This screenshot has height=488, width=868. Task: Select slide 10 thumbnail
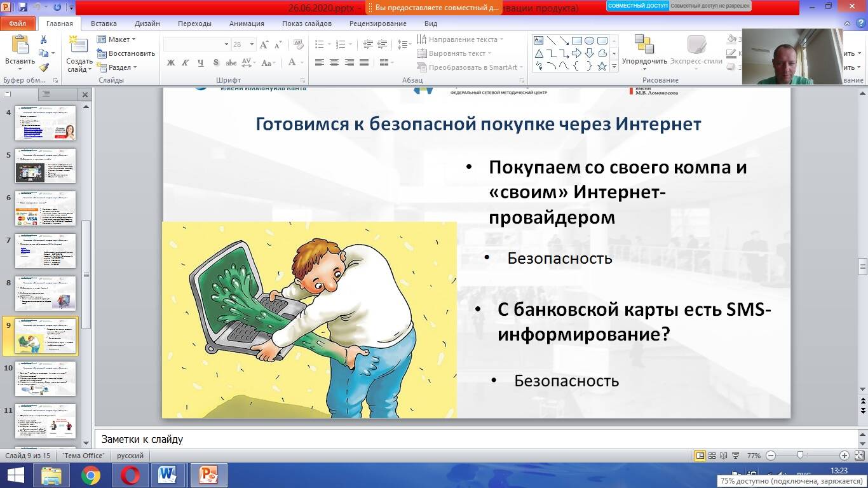[x=46, y=379]
